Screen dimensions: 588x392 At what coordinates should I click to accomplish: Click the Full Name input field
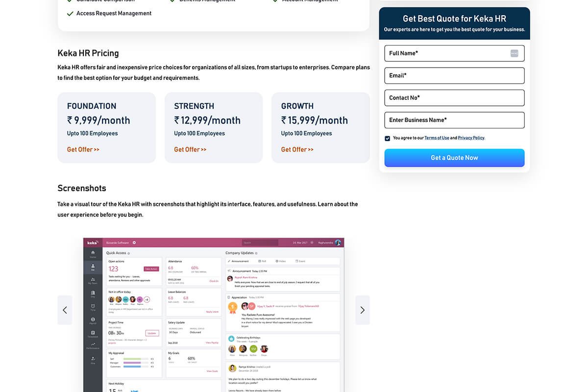pyautogui.click(x=454, y=53)
